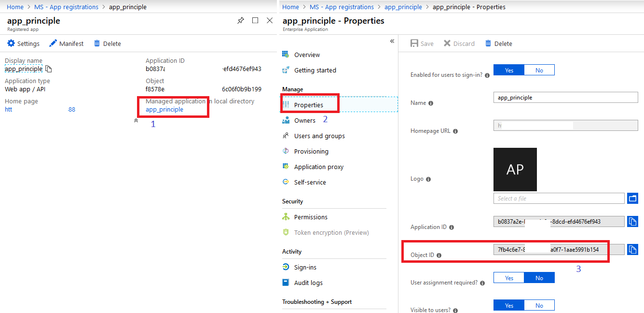Click the Name field containing app_principle
Screen dimensions: 644x313
pos(565,97)
